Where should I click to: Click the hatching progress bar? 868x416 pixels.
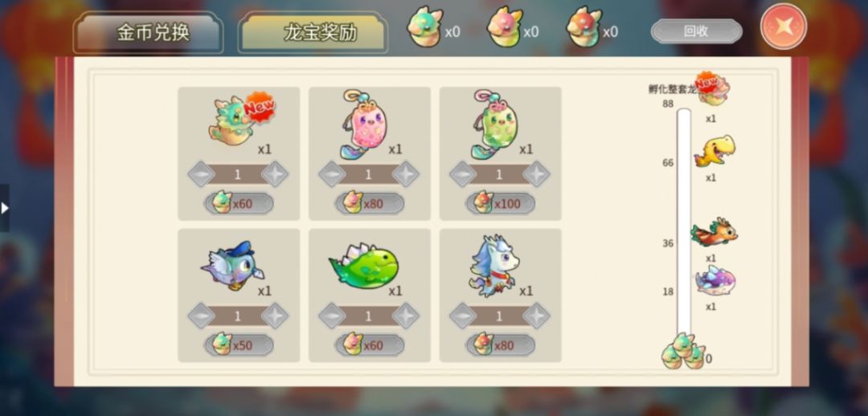[684, 226]
